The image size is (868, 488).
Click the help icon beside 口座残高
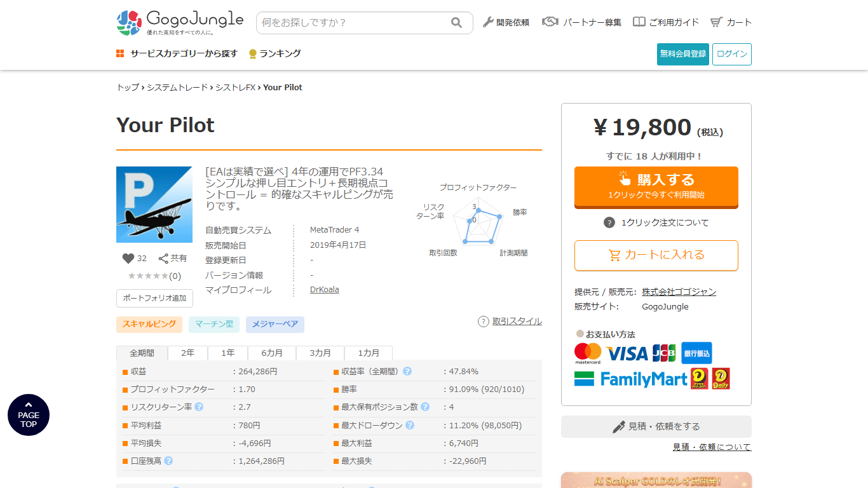168,461
